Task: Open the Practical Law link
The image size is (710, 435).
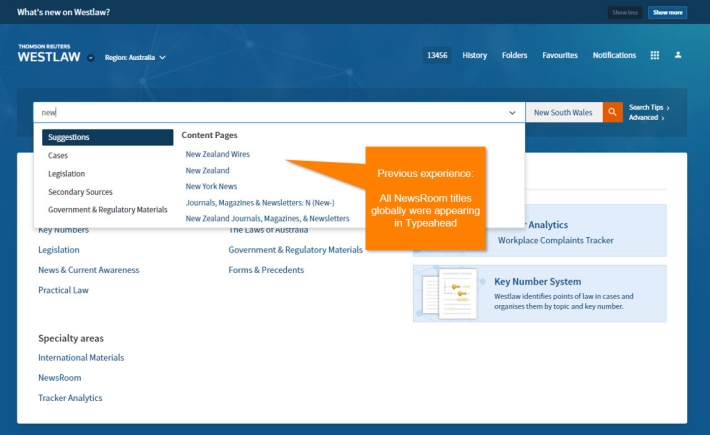Action: (63, 290)
